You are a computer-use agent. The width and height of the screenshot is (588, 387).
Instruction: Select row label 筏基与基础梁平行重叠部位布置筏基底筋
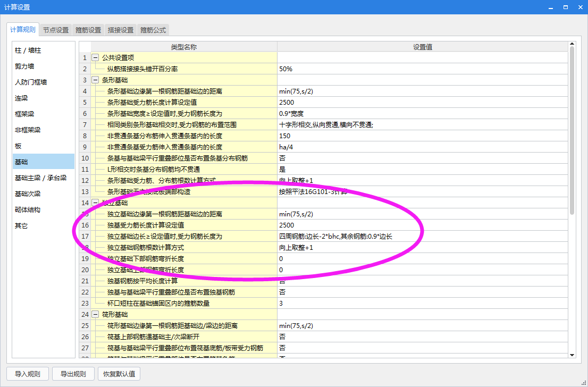click(x=185, y=348)
